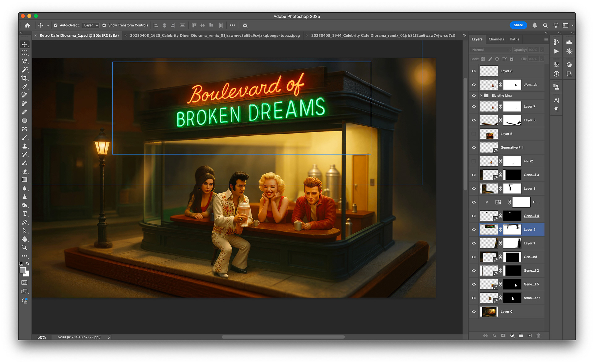The width and height of the screenshot is (594, 364).
Task: Click the foreground color swatch
Action: click(x=23, y=270)
